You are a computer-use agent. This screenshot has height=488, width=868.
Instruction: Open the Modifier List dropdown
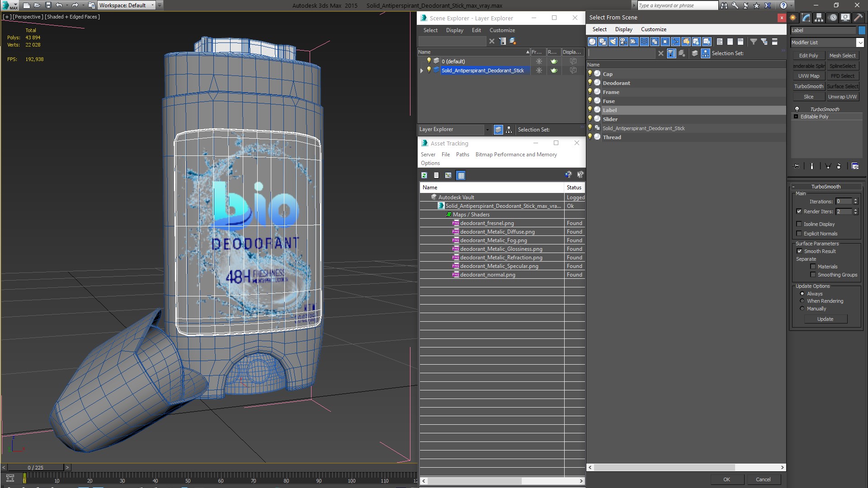(859, 42)
